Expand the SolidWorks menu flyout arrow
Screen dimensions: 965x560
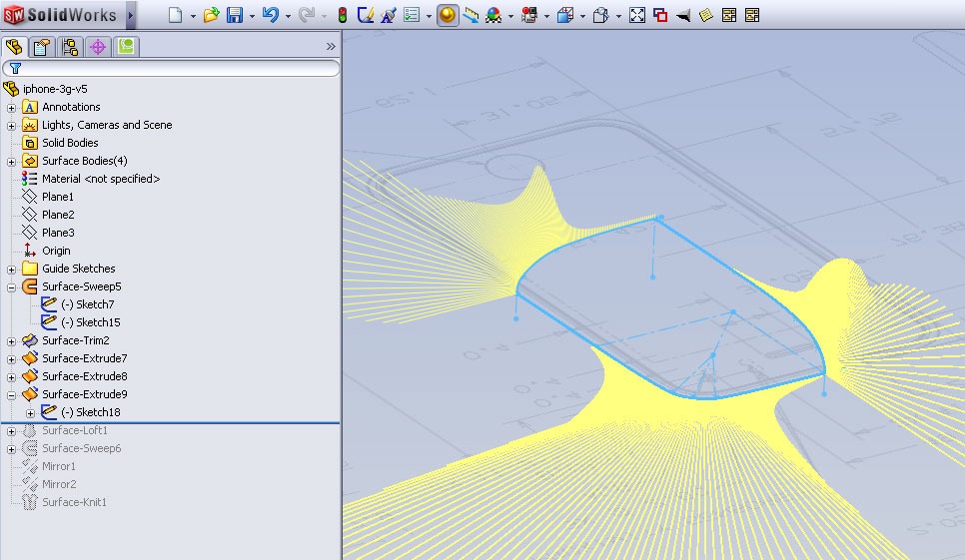click(x=131, y=15)
